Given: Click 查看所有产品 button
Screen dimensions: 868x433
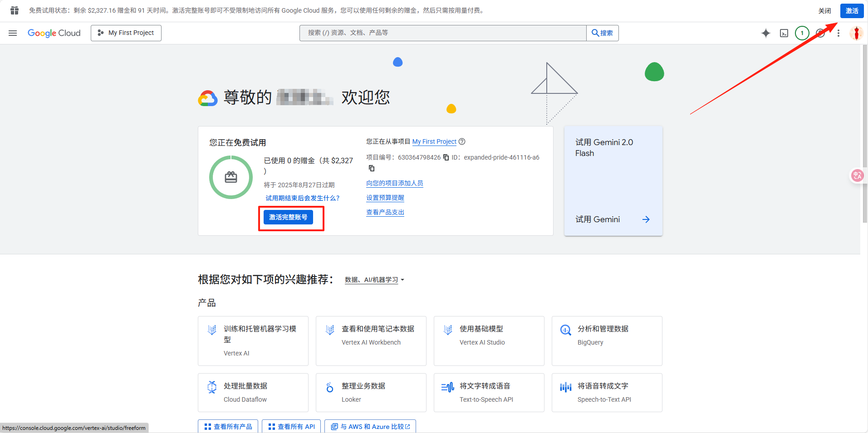Looking at the screenshot, I should pyautogui.click(x=228, y=427).
